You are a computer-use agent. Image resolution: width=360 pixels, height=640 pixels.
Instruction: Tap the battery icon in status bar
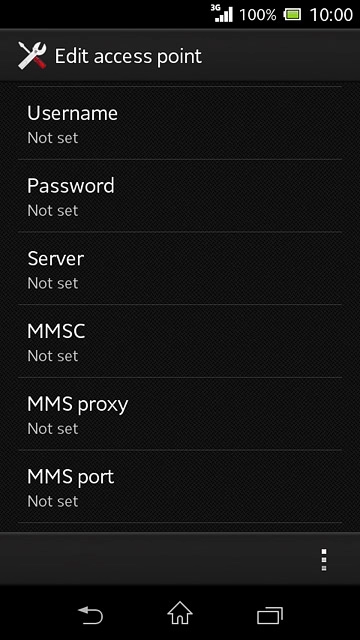tap(292, 15)
